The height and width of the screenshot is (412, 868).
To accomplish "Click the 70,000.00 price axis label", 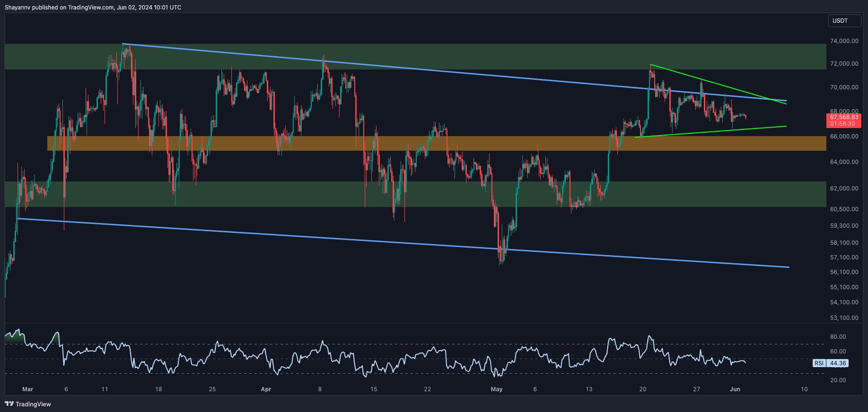I will coord(845,87).
